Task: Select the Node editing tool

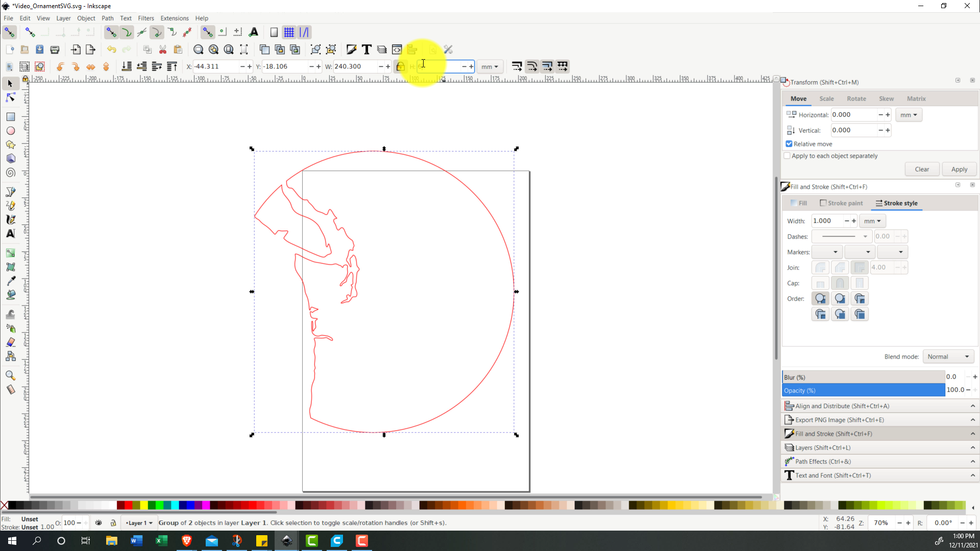Action: [x=10, y=97]
